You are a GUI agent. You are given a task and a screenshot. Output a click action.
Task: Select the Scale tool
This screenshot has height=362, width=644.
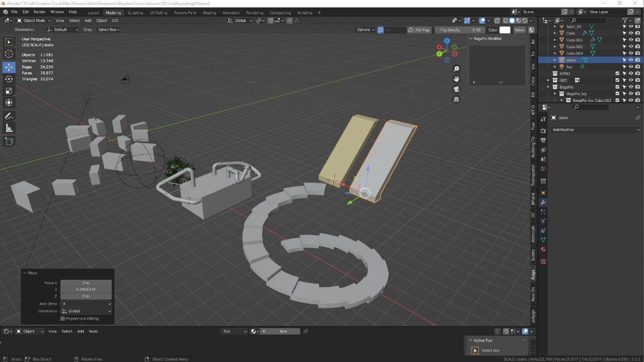coord(9,91)
